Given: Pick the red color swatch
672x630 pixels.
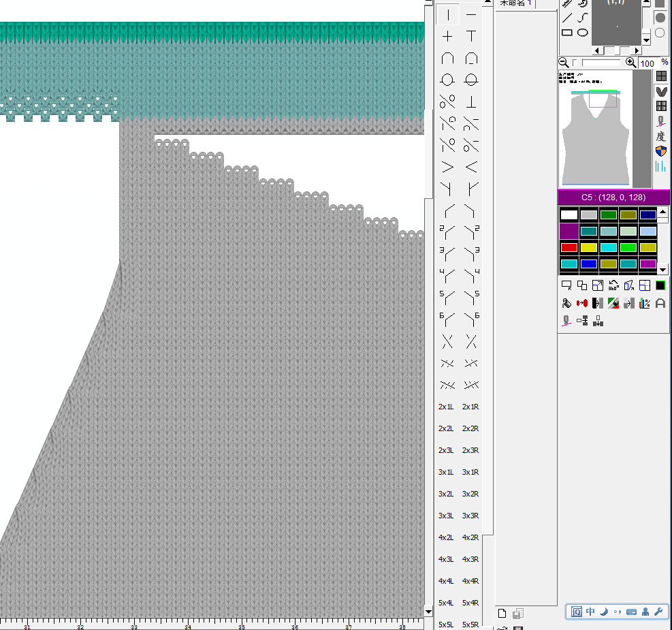Looking at the screenshot, I should (569, 247).
